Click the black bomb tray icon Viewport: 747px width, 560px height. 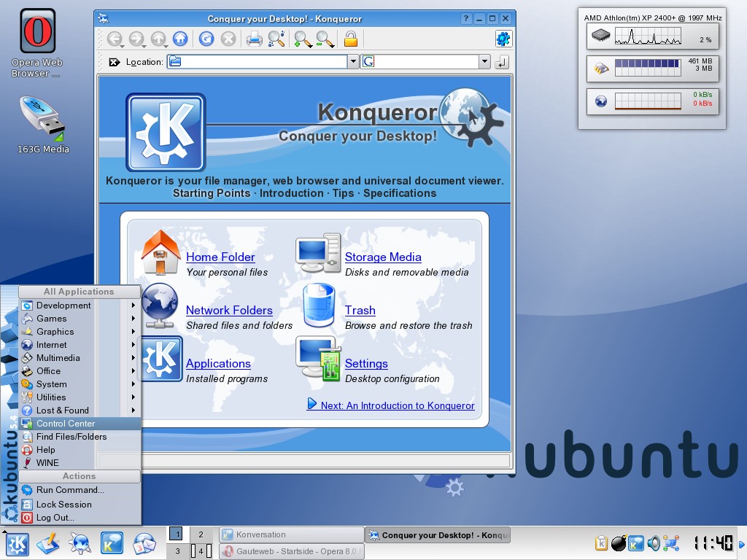(x=619, y=542)
